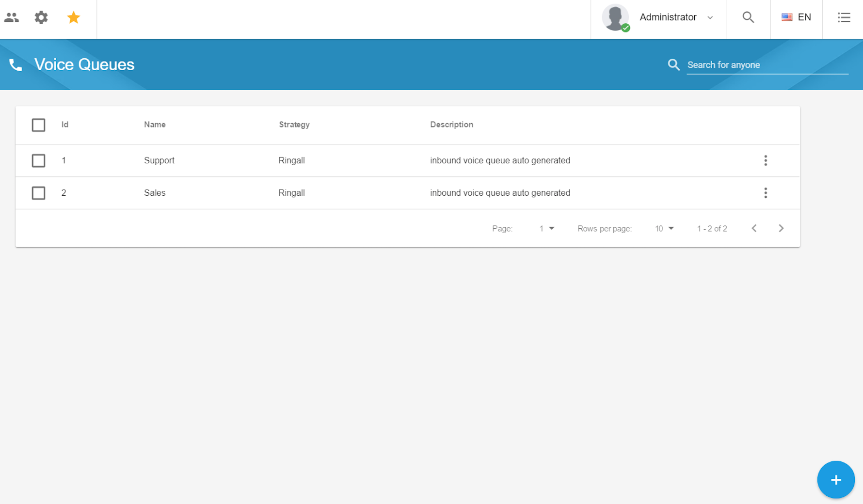Click the '1 - 2 of 2' pagination text

(712, 229)
